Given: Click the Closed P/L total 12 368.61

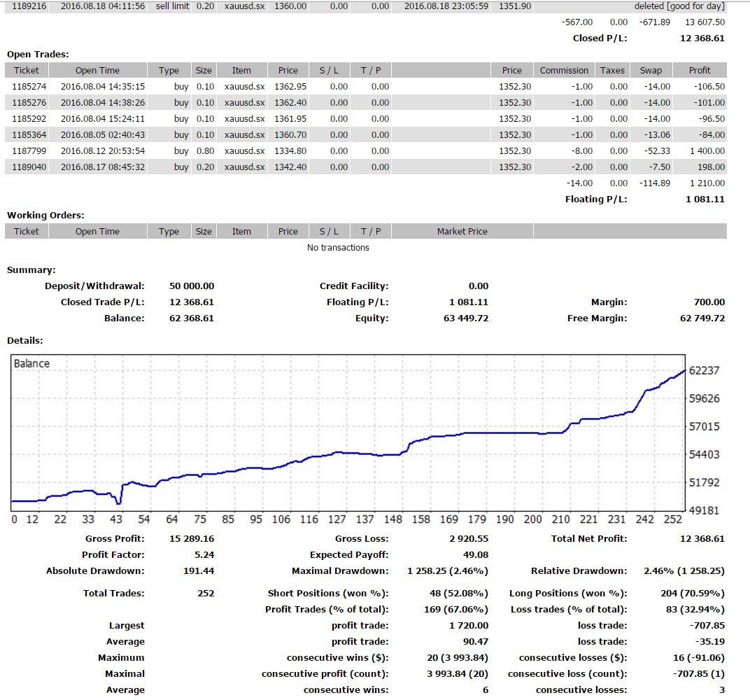Looking at the screenshot, I should (702, 38).
